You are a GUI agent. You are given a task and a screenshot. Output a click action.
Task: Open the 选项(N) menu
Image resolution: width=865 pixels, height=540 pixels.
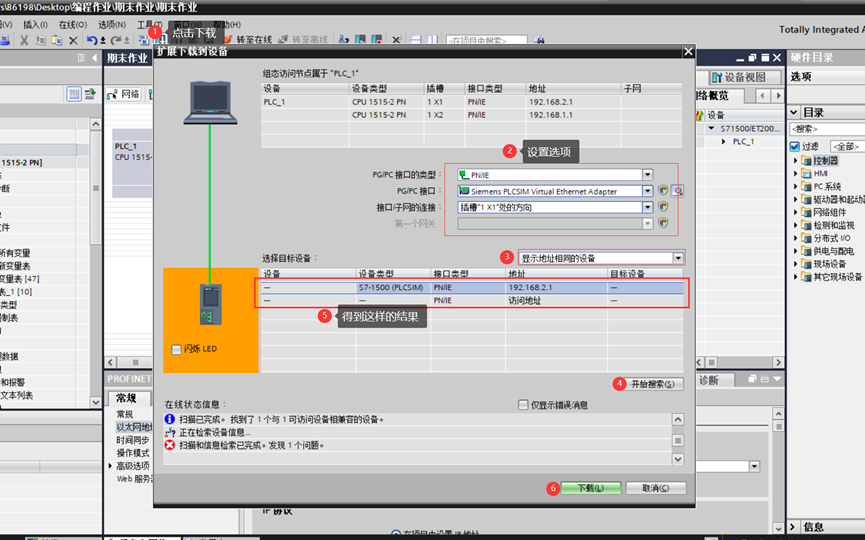[112, 25]
